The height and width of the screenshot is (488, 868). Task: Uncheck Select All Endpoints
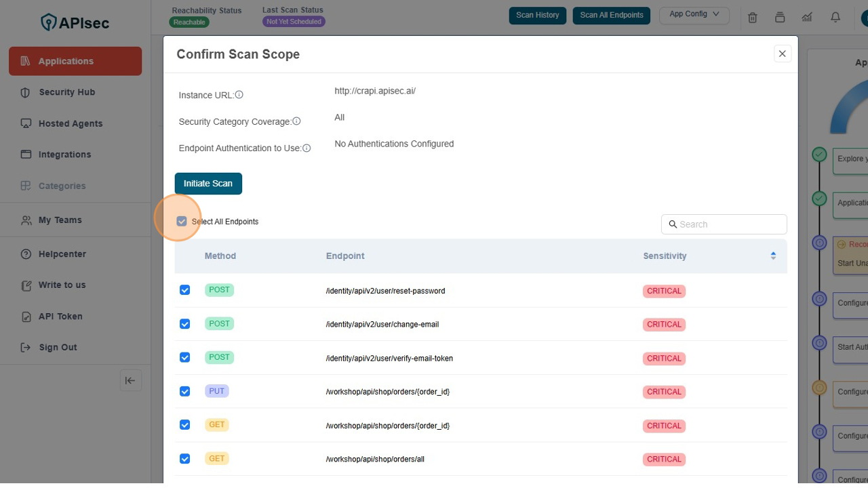[182, 221]
